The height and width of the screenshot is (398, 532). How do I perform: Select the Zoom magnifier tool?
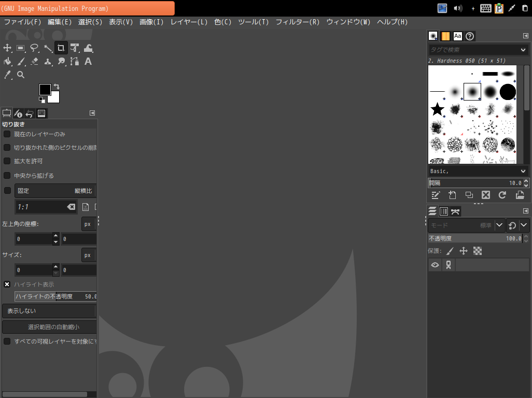21,75
